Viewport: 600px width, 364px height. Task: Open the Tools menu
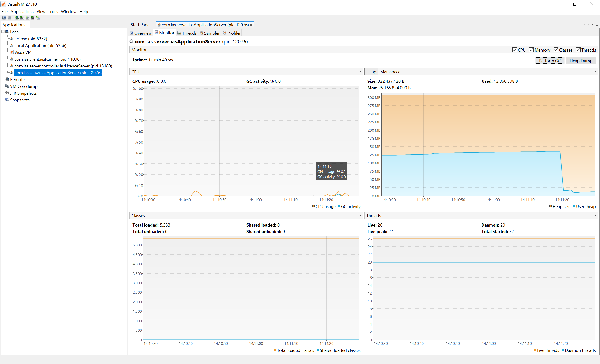coord(53,12)
